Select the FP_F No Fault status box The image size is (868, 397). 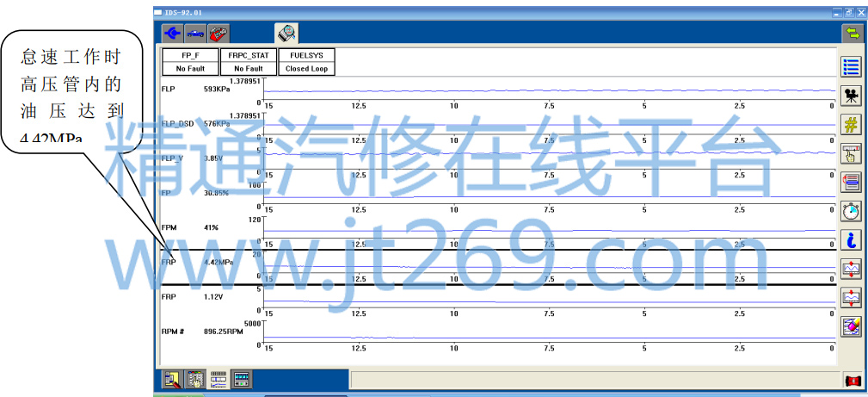click(190, 62)
